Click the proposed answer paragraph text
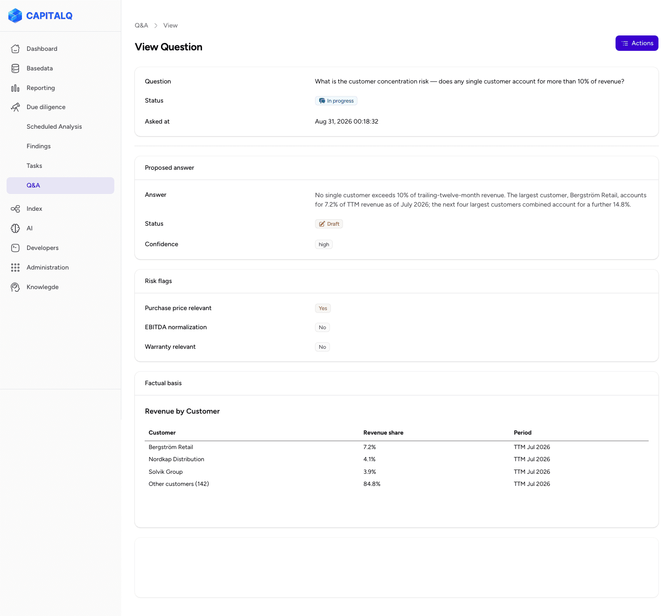 click(481, 200)
